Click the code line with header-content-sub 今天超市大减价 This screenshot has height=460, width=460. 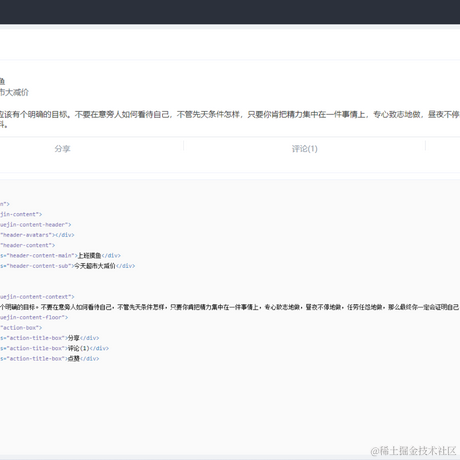point(67,266)
